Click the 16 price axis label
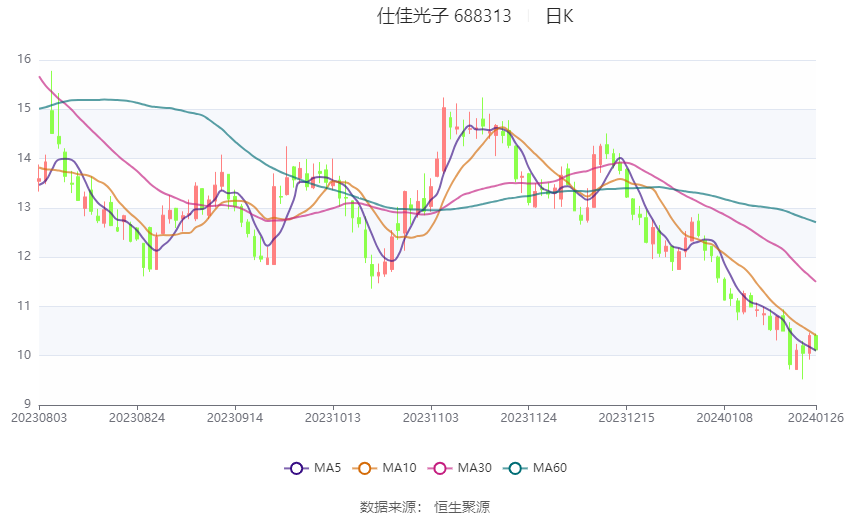The width and height of the screenshot is (850, 517). [24, 59]
